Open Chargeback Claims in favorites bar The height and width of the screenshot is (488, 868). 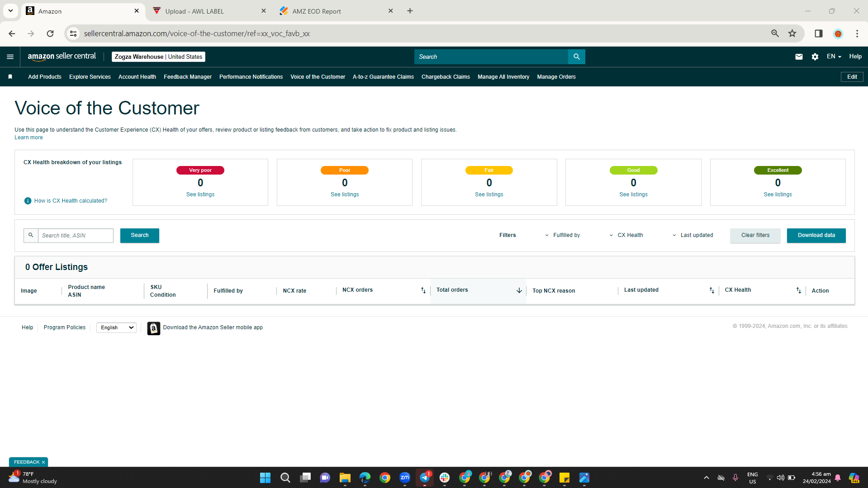click(x=446, y=77)
